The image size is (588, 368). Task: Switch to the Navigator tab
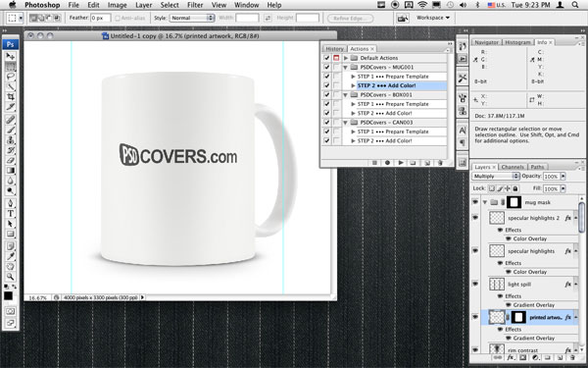coord(486,42)
